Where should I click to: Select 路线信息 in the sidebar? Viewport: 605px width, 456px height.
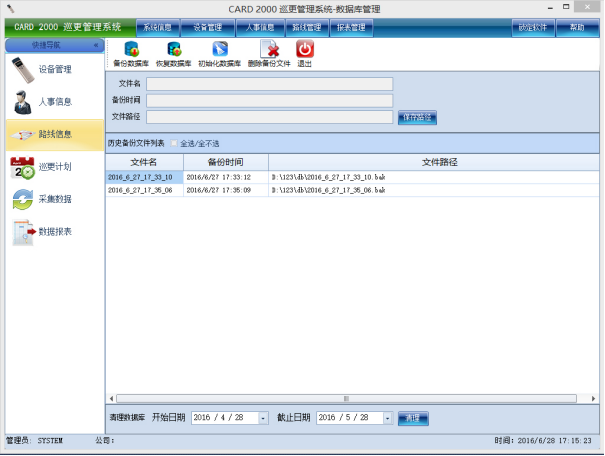tap(55, 134)
